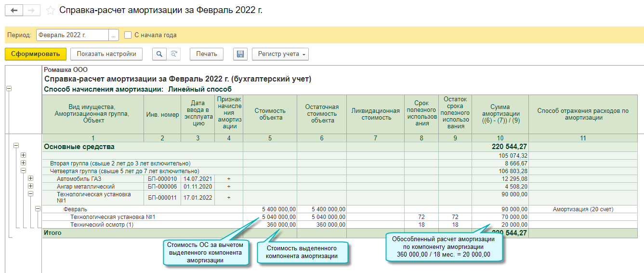The width and height of the screenshot is (644, 273).
Task: Go back with the left arrow button
Action: coord(14,10)
